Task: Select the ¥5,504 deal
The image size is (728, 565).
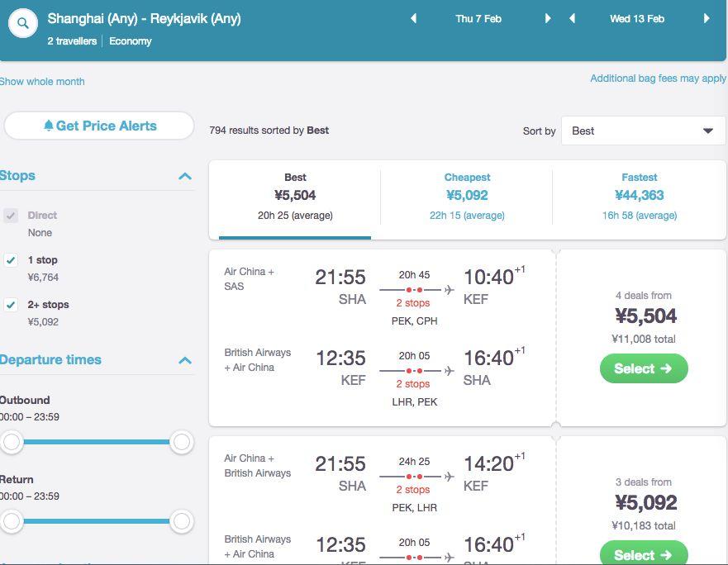Action: (x=644, y=368)
